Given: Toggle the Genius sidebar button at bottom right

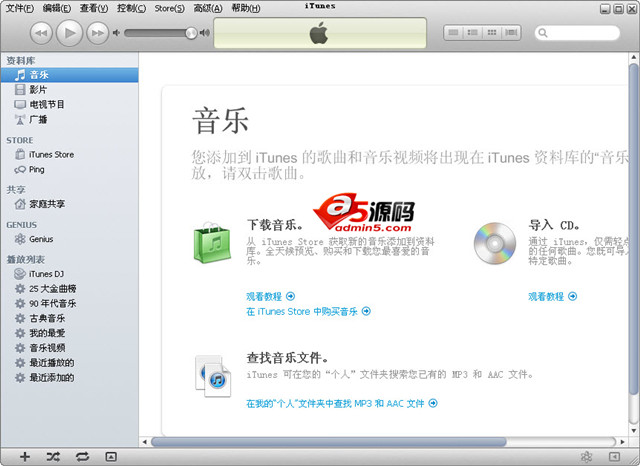Looking at the screenshot, I should pyautogui.click(x=614, y=457).
